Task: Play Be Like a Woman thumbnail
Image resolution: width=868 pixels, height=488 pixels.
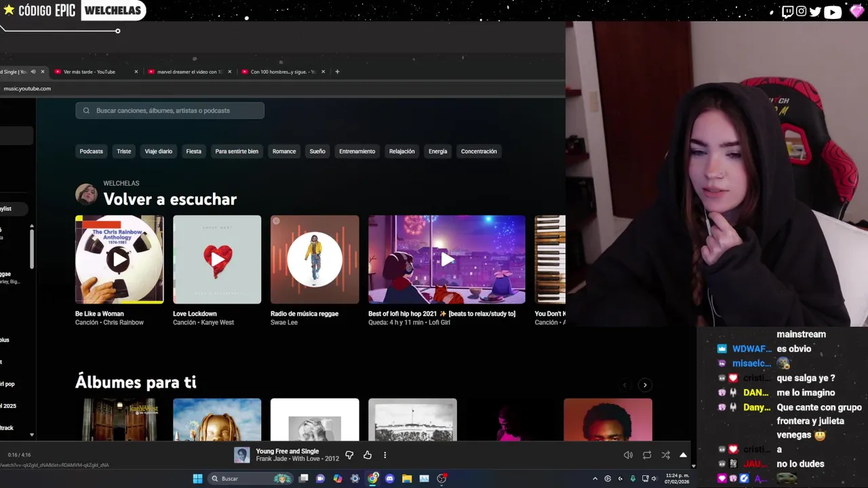Action: (119, 259)
